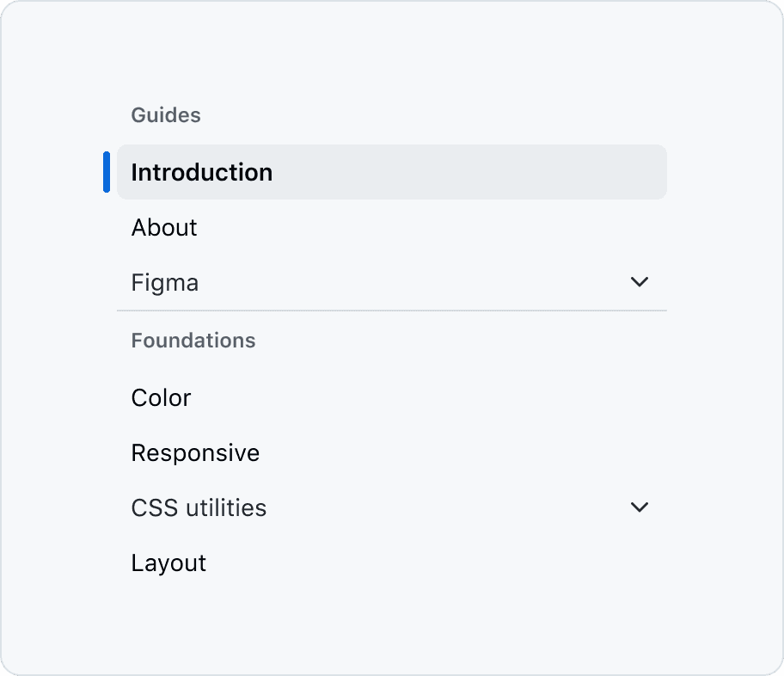784x676 pixels.
Task: Go to the About page
Action: pos(164,227)
